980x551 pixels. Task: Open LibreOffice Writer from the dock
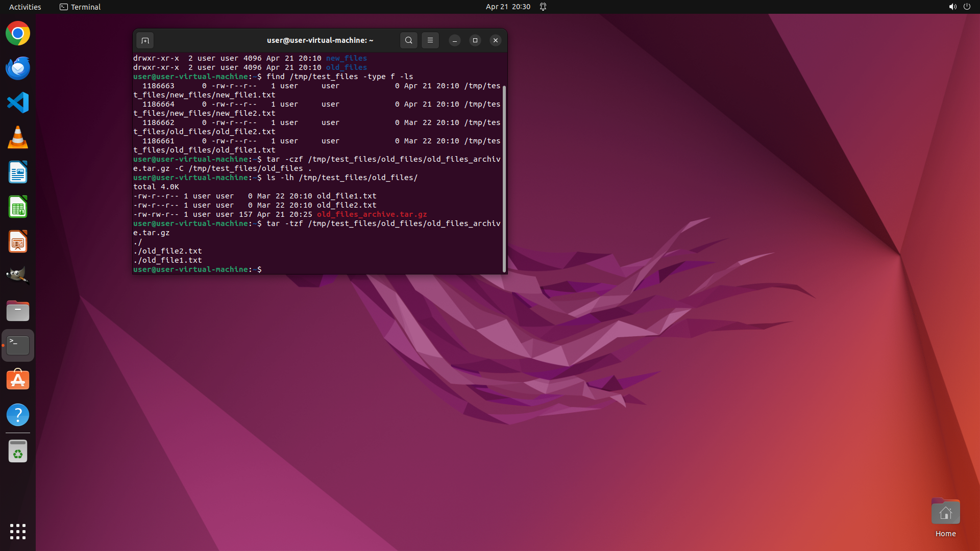[x=18, y=172]
